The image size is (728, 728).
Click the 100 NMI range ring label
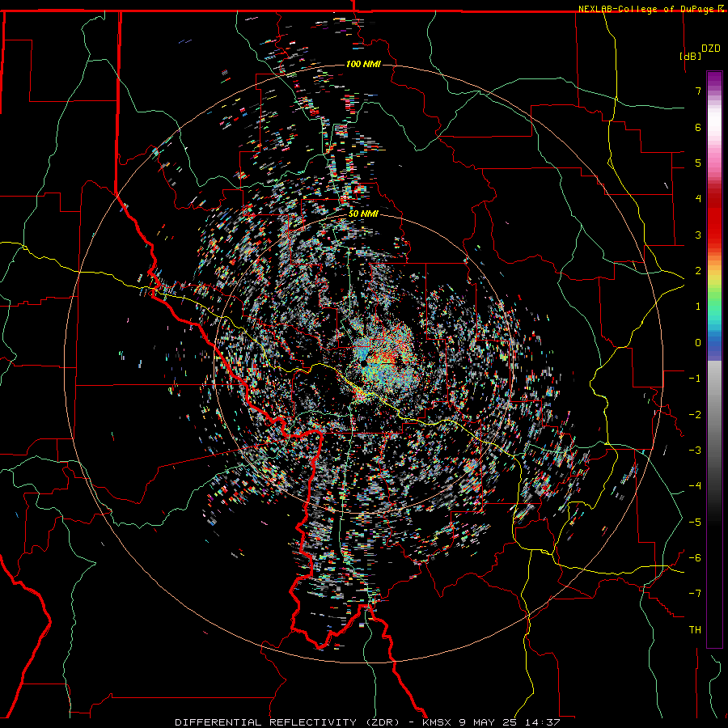363,64
